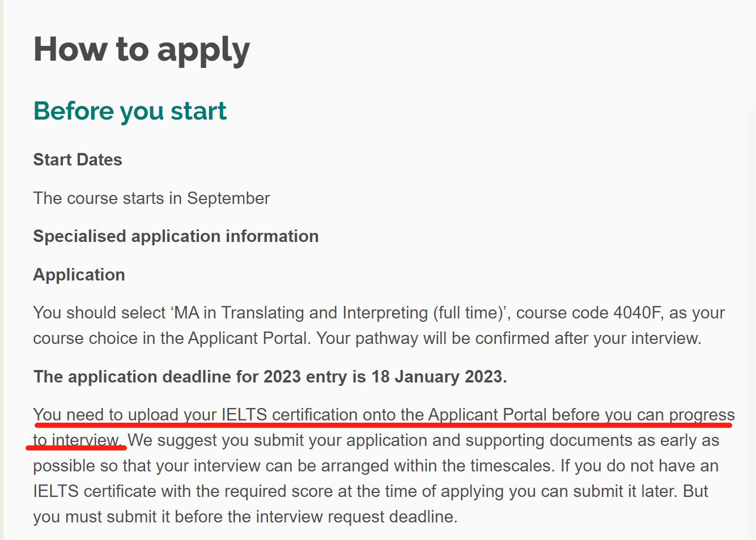Click the bold application deadline sentence
The image size is (756, 540).
270,377
